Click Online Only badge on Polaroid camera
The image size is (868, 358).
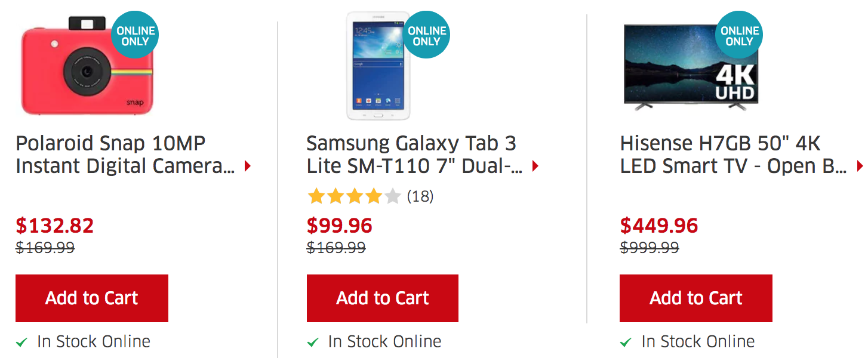[135, 35]
